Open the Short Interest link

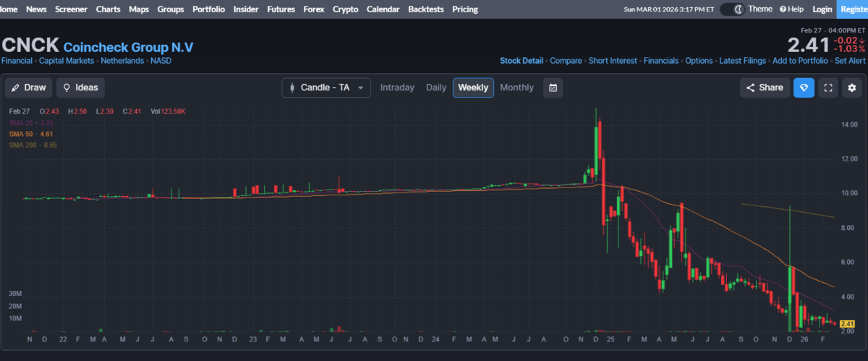(x=613, y=61)
